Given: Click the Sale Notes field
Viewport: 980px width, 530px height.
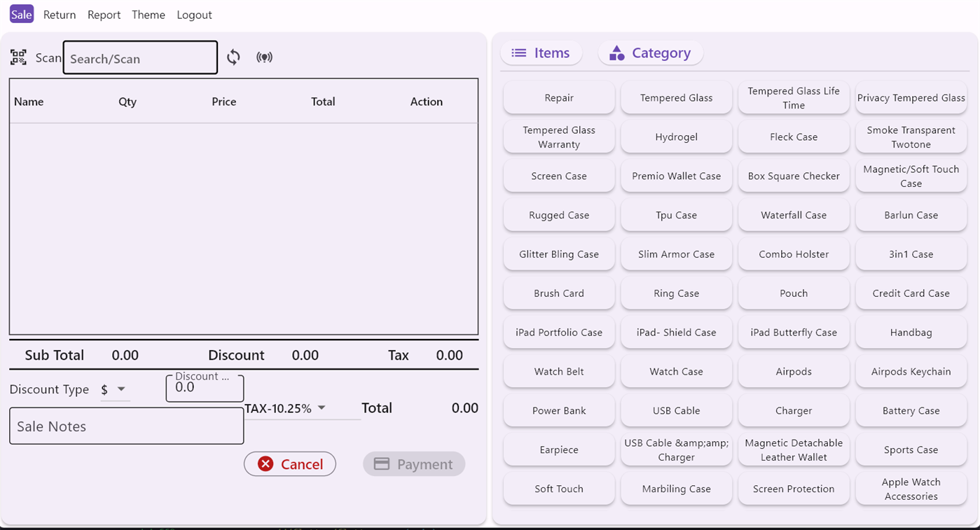Looking at the screenshot, I should [126, 426].
